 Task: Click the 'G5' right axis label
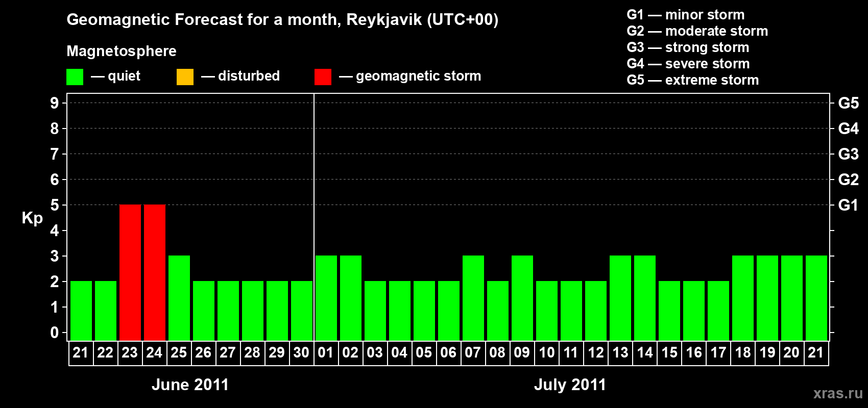848,103
